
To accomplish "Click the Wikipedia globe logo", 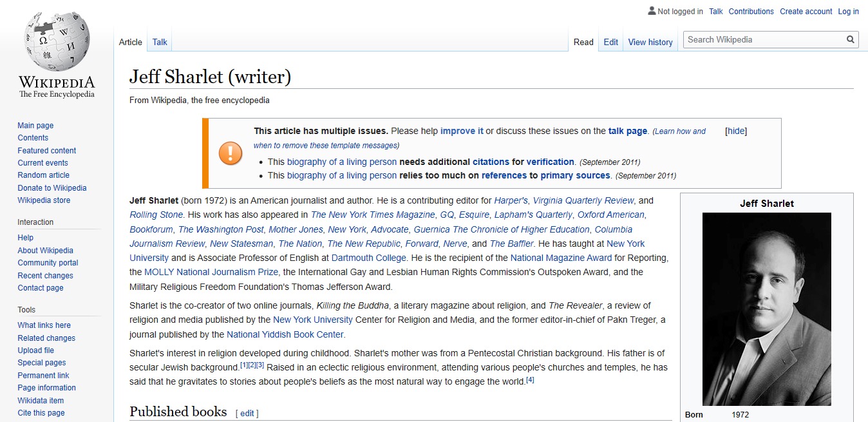I will point(57,43).
